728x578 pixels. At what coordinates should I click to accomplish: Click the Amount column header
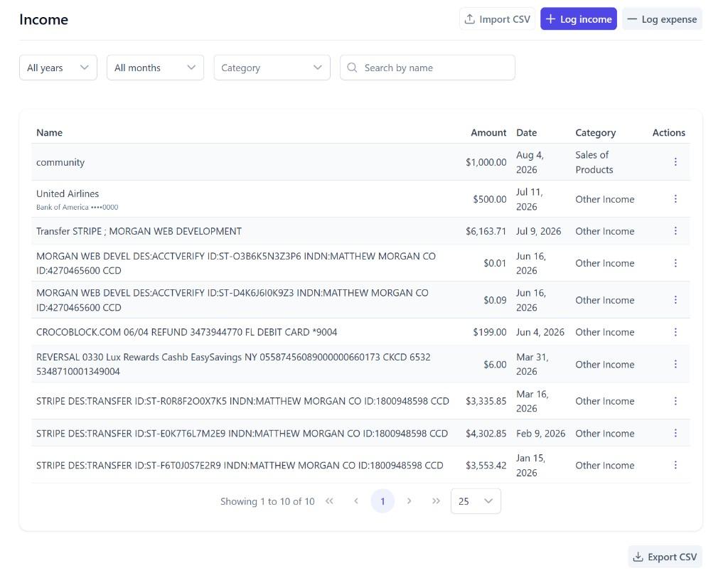pyautogui.click(x=488, y=133)
